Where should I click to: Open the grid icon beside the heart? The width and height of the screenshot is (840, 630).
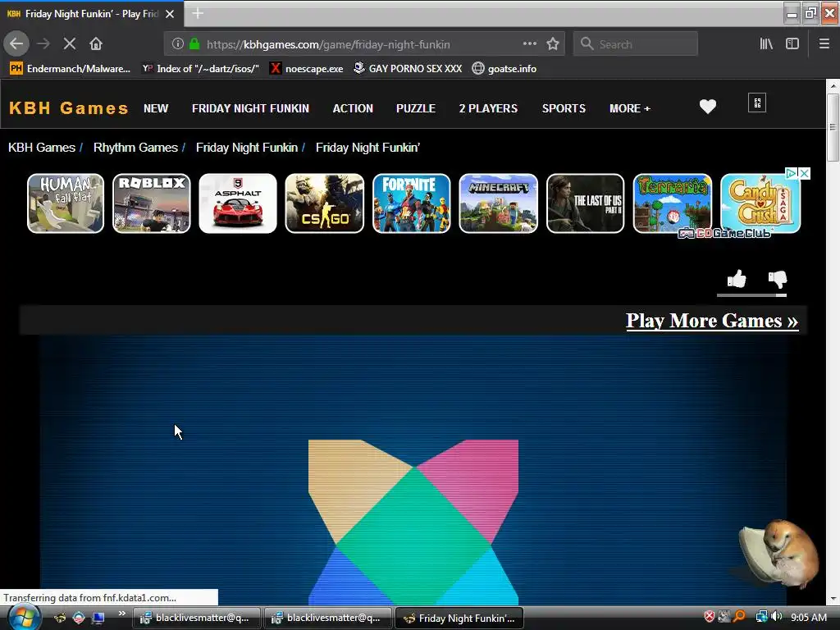click(757, 103)
